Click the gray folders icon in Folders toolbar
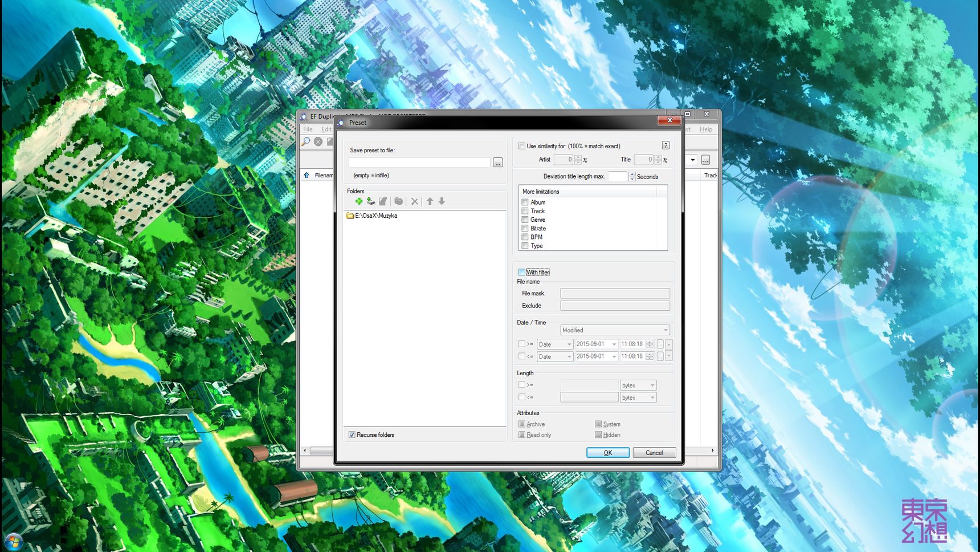Viewport: 980px width, 552px height. click(x=399, y=201)
